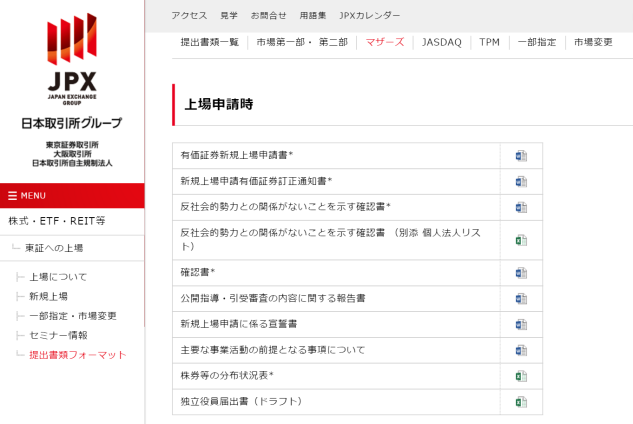Viewport: 633px width, 424px height.
Task: Download Word file for 有価証券新規上場申請書
Action: 520,156
